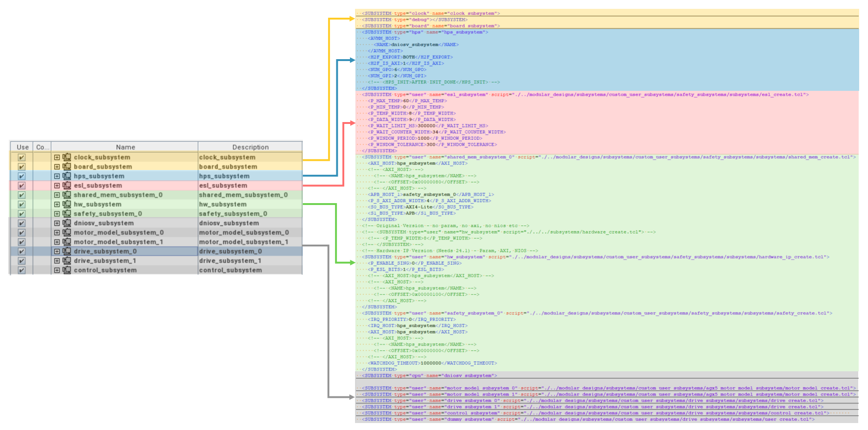Select the hps_subsystem description cell

(x=225, y=176)
